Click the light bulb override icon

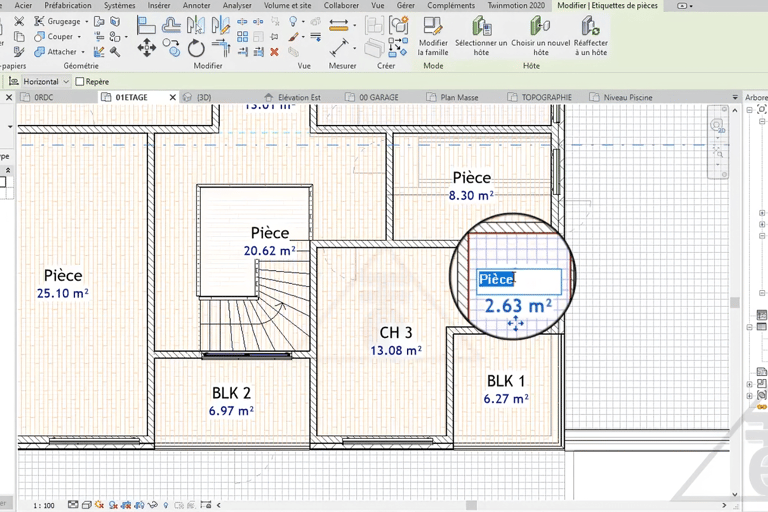point(293,22)
